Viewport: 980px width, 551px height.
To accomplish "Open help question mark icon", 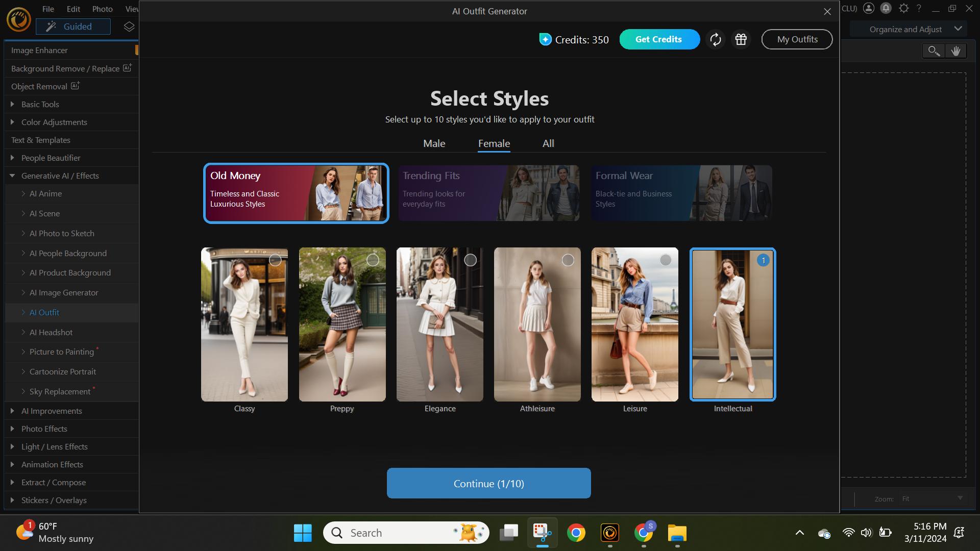I will (919, 8).
